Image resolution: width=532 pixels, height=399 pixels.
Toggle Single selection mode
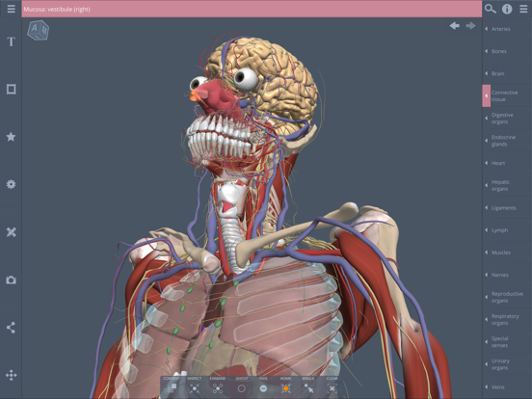[308, 386]
